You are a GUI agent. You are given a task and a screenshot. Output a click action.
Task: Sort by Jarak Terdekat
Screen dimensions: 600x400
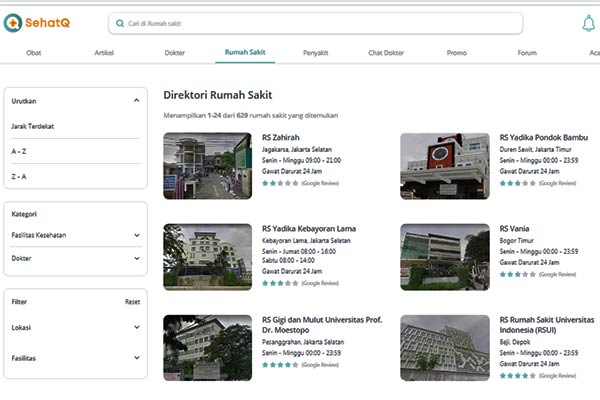pyautogui.click(x=33, y=126)
